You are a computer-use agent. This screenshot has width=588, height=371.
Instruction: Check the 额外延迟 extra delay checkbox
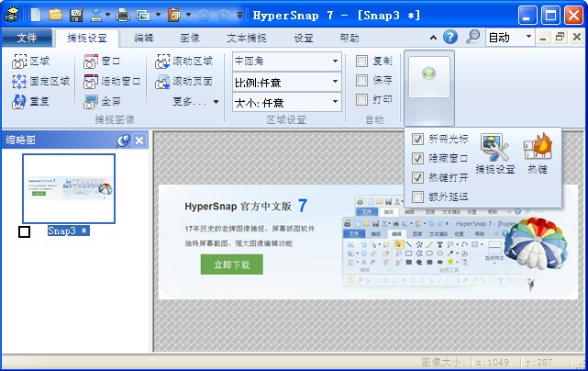pos(417,197)
